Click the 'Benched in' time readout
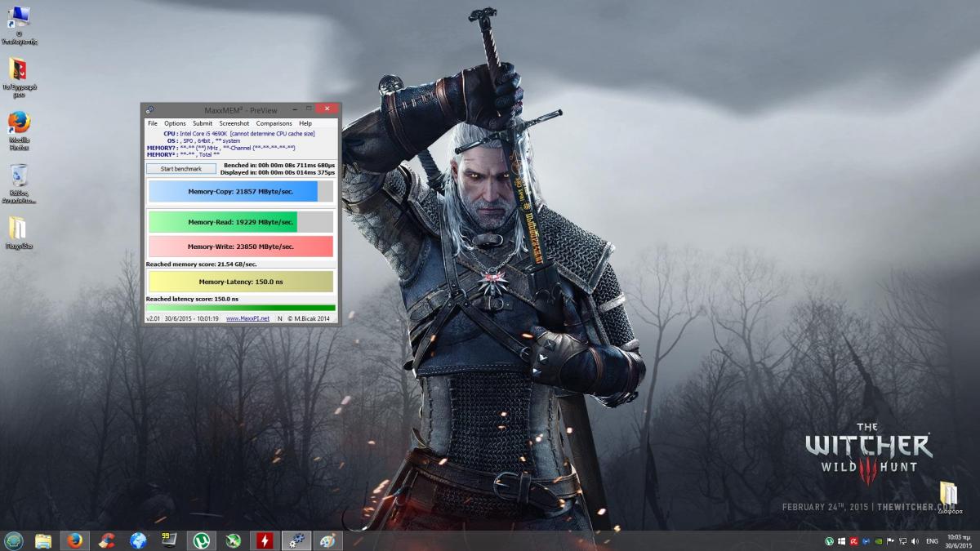 click(x=278, y=166)
